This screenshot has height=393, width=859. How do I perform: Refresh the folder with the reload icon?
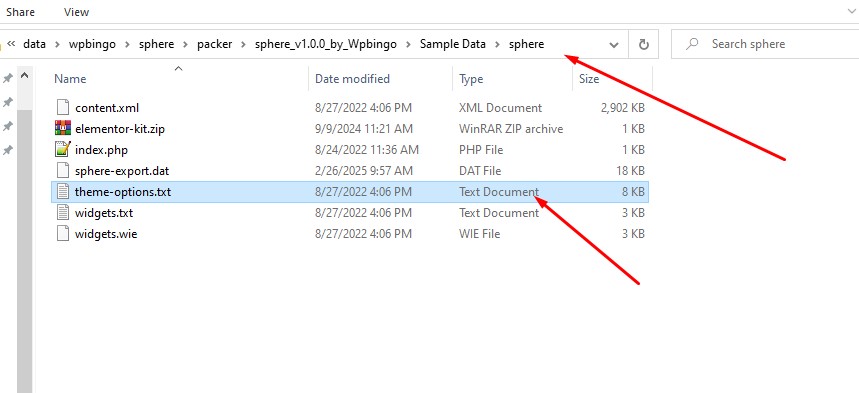(x=644, y=44)
